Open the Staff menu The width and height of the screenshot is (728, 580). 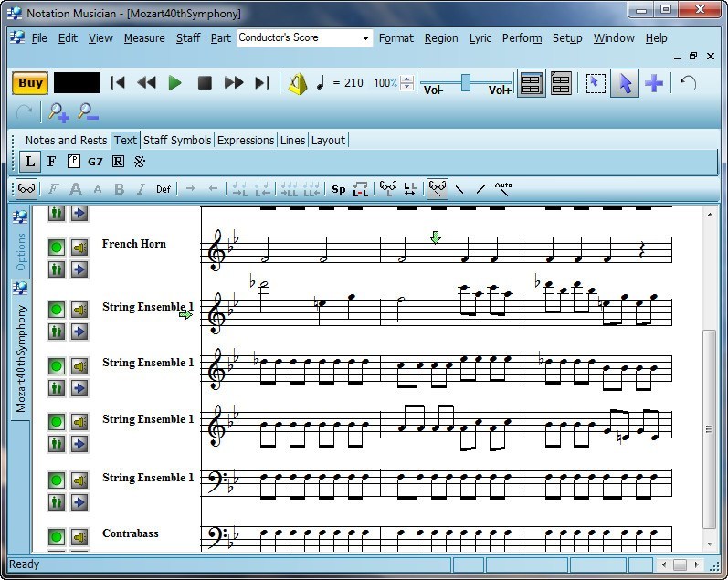coord(187,38)
